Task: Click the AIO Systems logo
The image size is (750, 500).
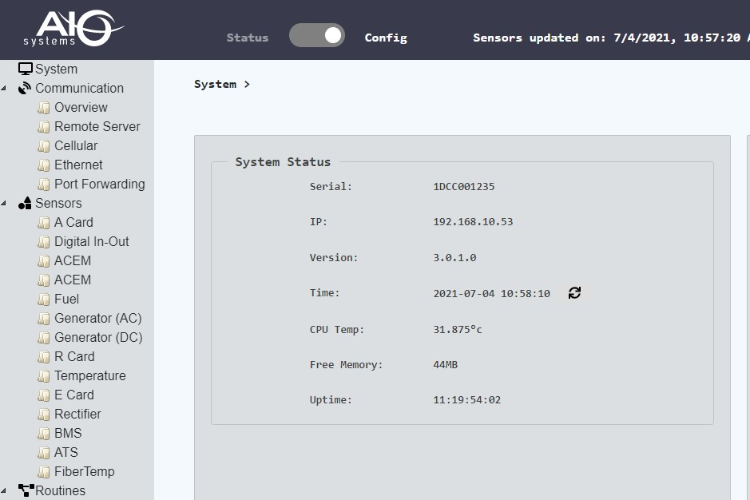Action: click(73, 28)
